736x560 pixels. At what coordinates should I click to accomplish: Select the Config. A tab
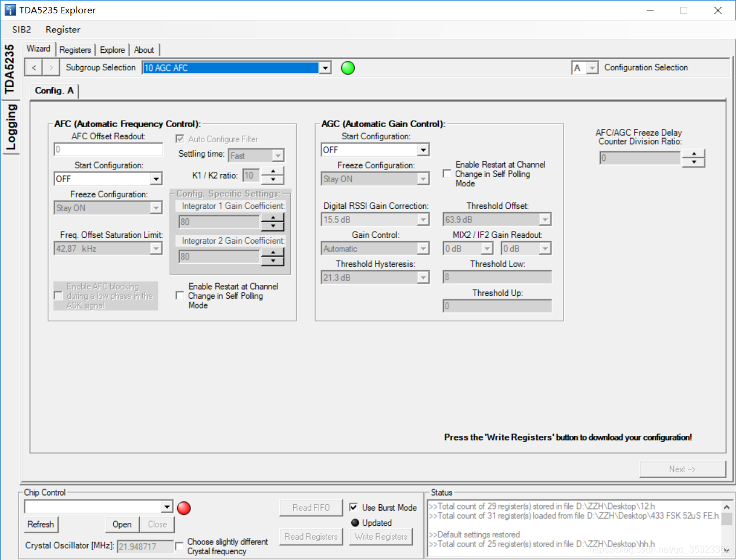tap(54, 91)
